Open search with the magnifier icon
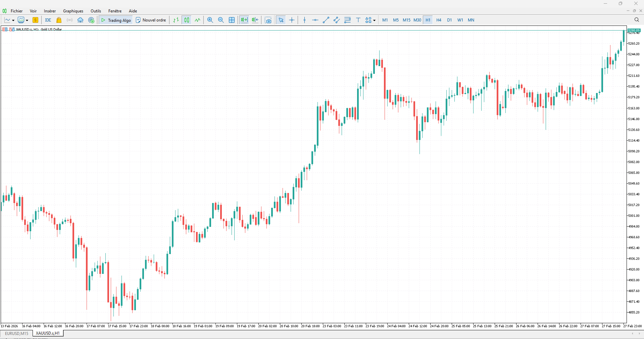This screenshot has height=339, width=644. click(x=637, y=20)
